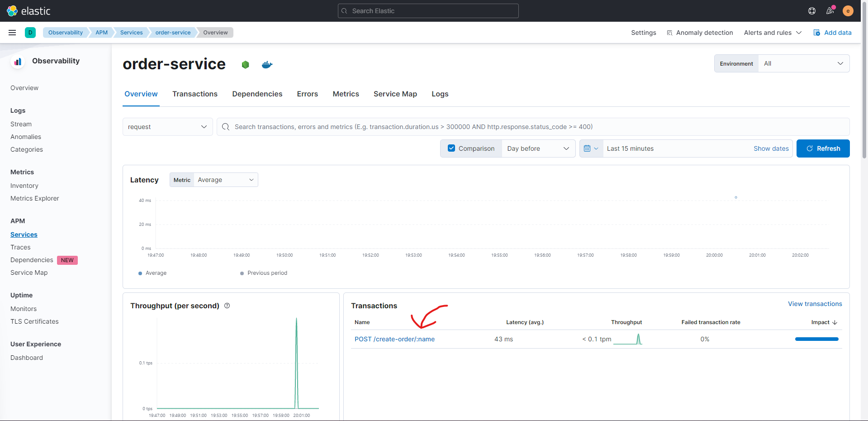Open Categories in sidebar
The image size is (868, 421).
coord(27,149)
